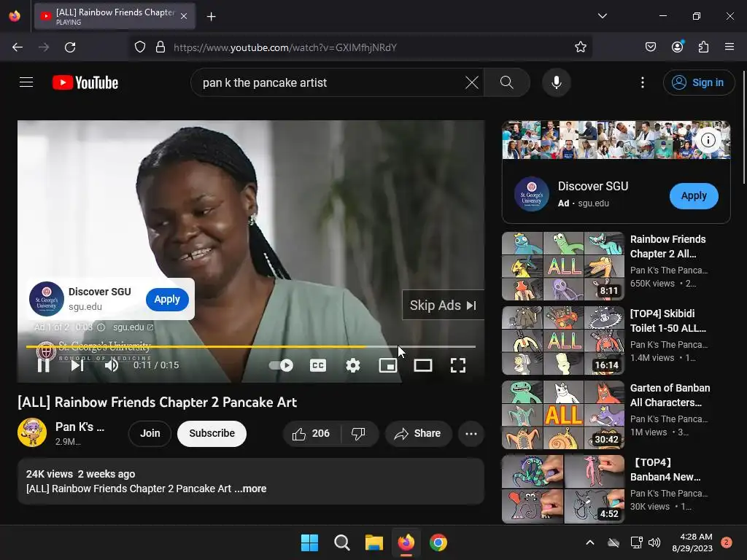The width and height of the screenshot is (747, 560).
Task: Toggle the autoplay switch in player
Action: [281, 365]
